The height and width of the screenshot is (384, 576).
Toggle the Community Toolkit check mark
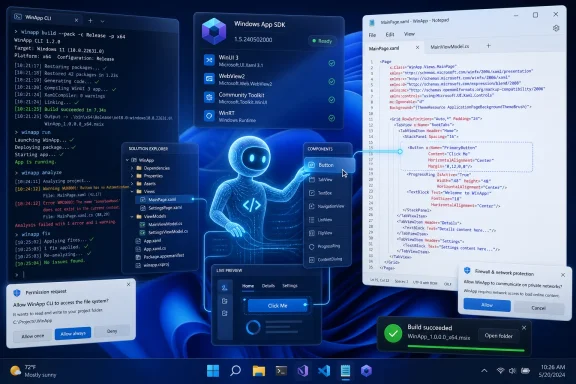332,100
